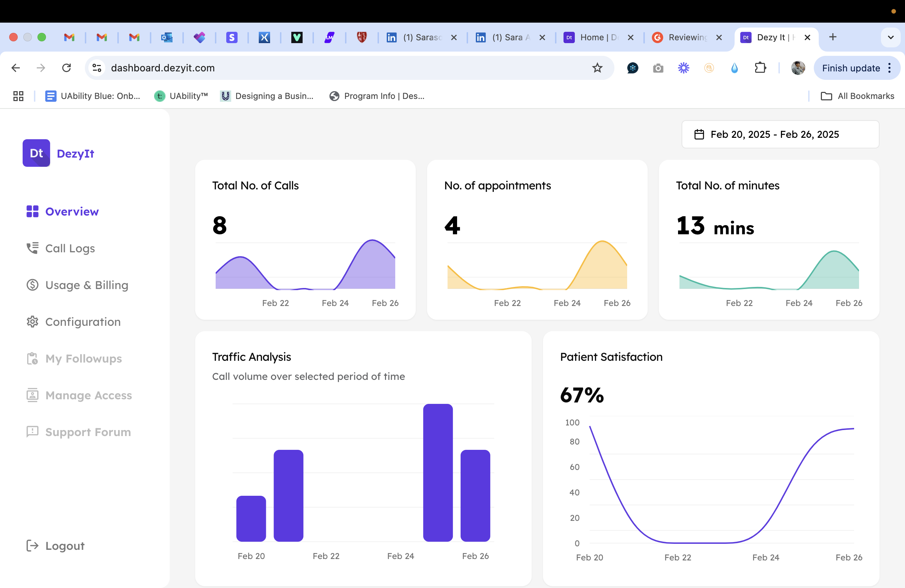905x588 pixels.
Task: Open the date range picker
Action: tap(780, 134)
